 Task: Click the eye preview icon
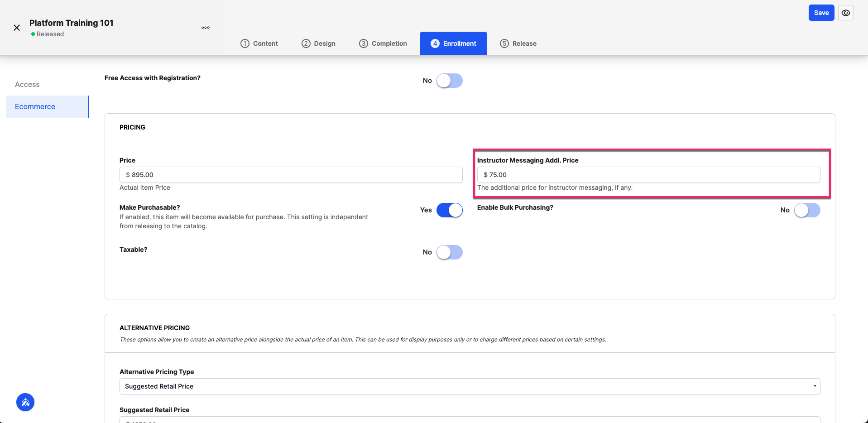click(846, 13)
